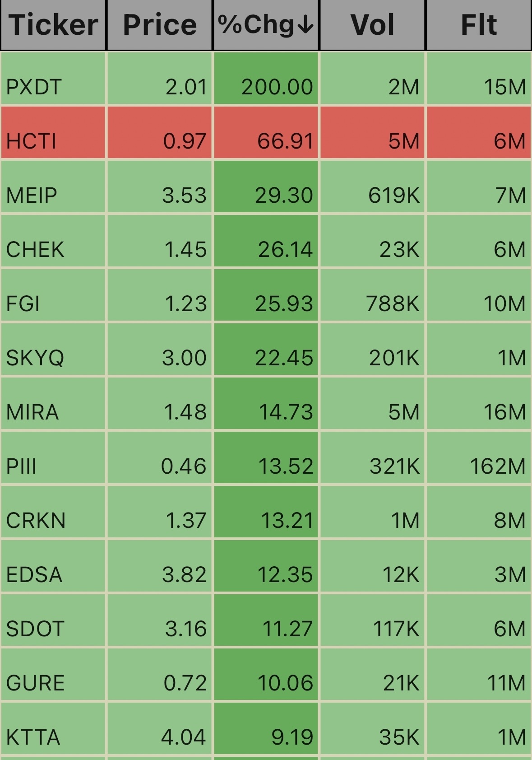The width and height of the screenshot is (532, 760).
Task: Select the PIII ticker symbol
Action: pyautogui.click(x=21, y=466)
